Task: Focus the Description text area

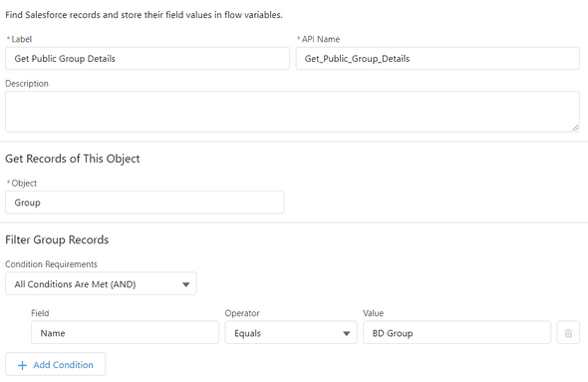Action: (x=292, y=112)
